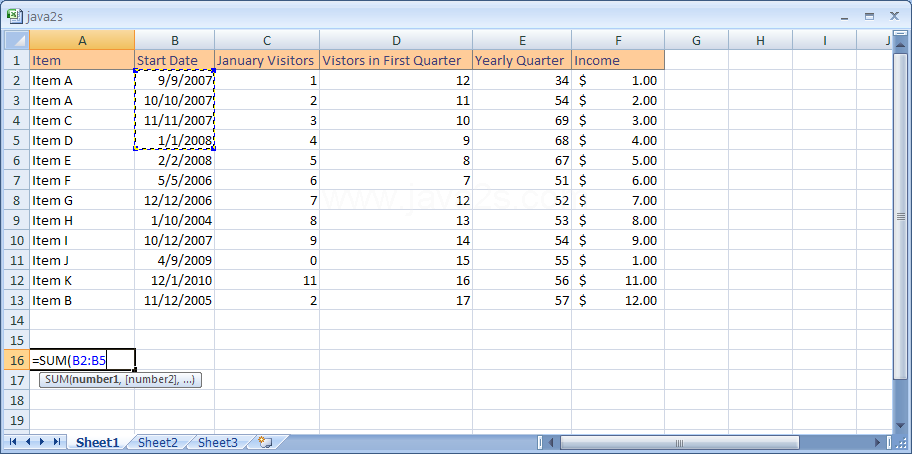
Task: Click the Excel workbook icon beside java2s
Action: (x=15, y=17)
